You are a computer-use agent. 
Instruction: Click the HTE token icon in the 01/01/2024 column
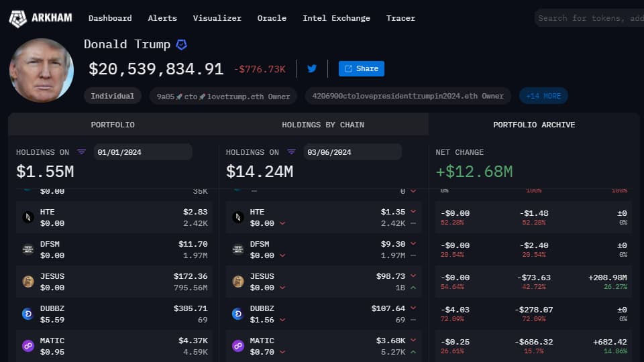coord(28,217)
